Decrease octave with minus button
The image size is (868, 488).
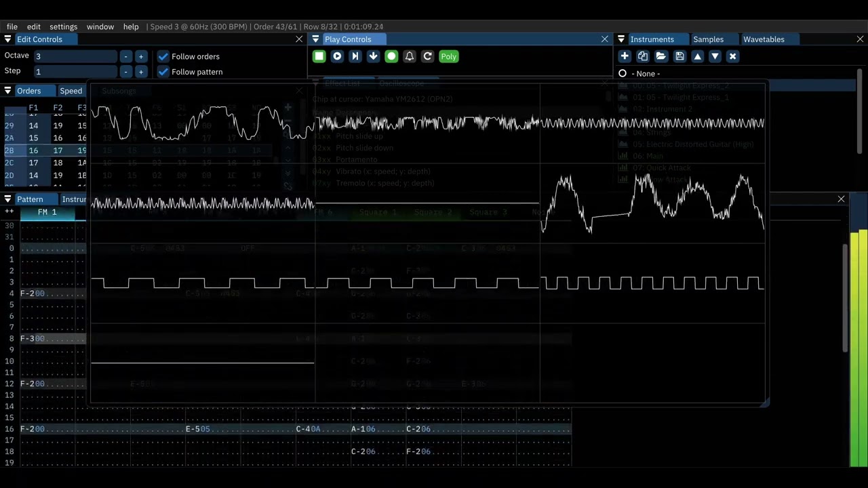[125, 56]
